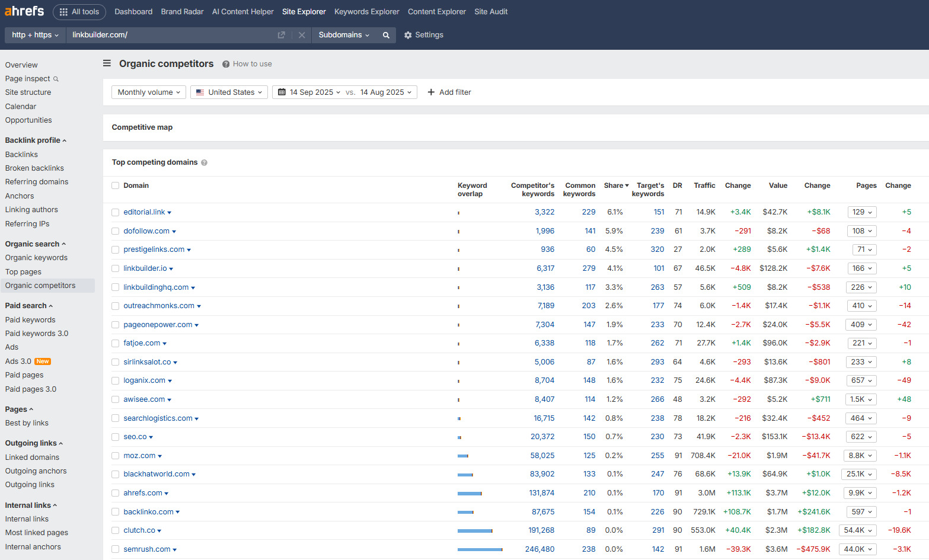Viewport: 929px width, 560px height.
Task: Open the linkbuildinghq.com domain link
Action: click(156, 287)
